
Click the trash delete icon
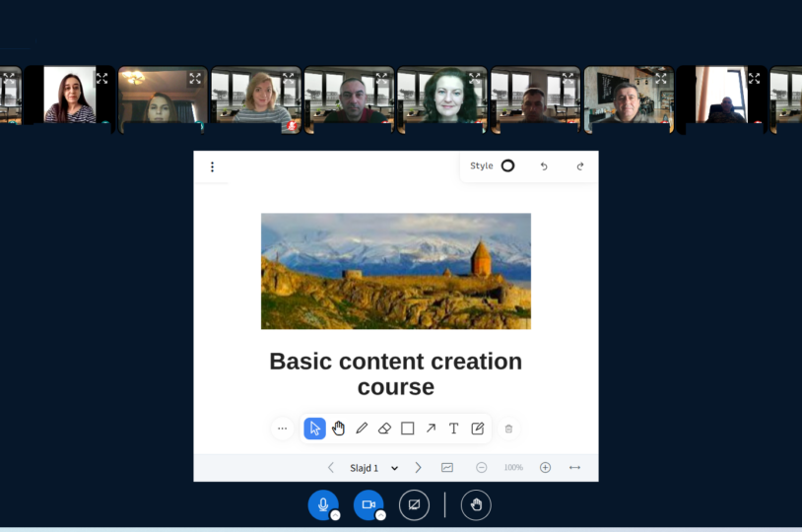[508, 429]
